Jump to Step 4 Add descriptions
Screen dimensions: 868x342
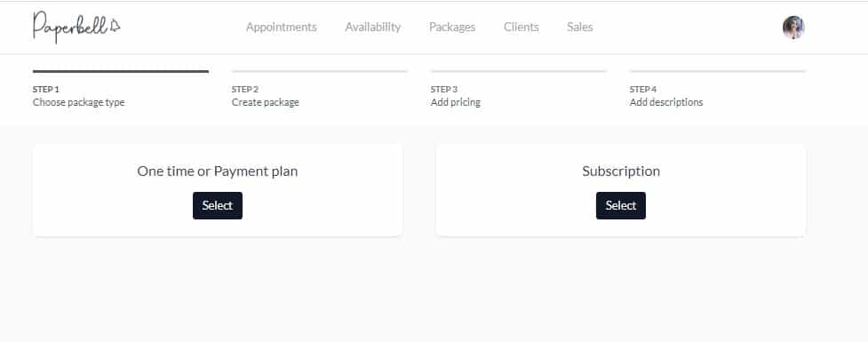pyautogui.click(x=666, y=96)
